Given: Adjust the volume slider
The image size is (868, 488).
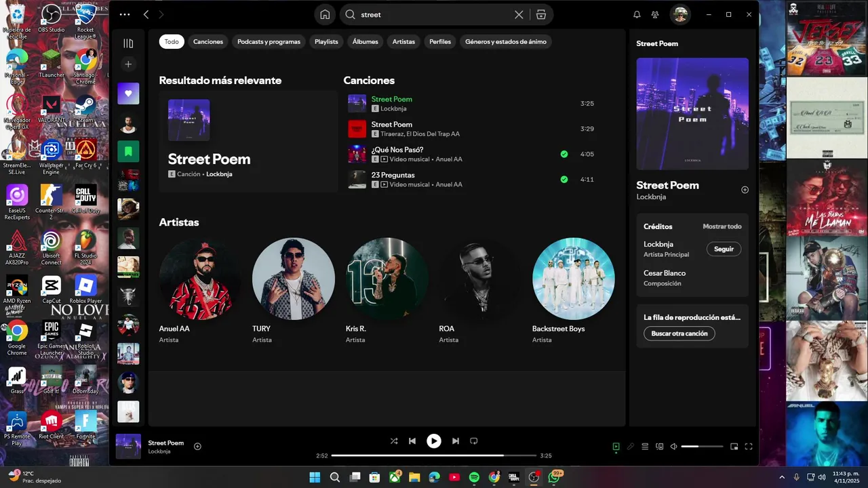Looking at the screenshot, I should click(702, 447).
